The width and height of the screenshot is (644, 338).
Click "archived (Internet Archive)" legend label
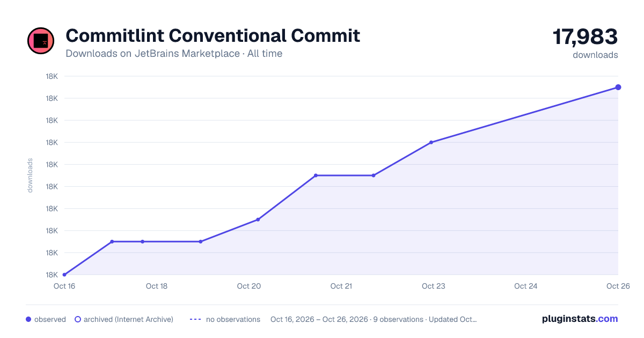[128, 319]
